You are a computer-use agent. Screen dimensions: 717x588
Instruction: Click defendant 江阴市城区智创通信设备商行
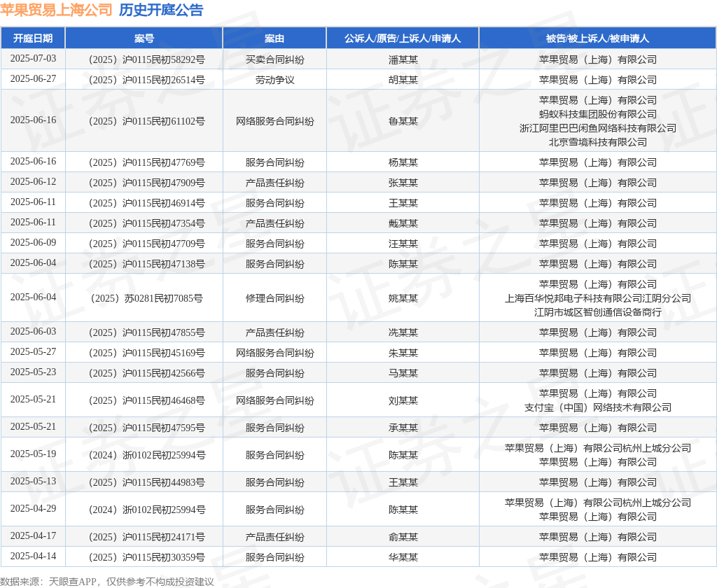pyautogui.click(x=598, y=312)
